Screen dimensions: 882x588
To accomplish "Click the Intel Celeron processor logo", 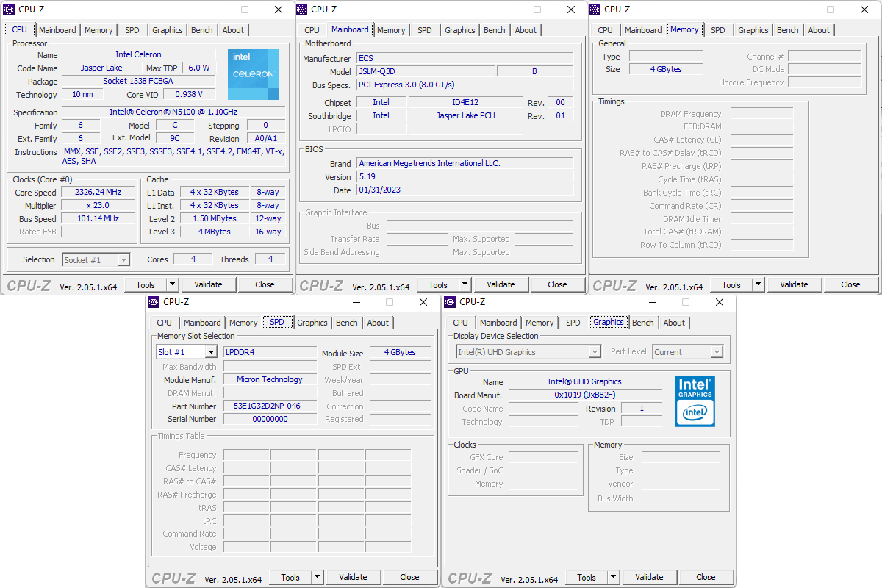I will (254, 74).
